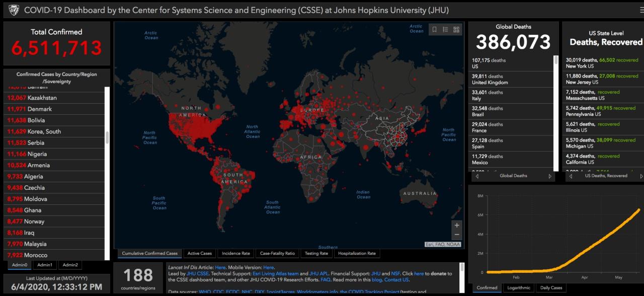
Task: Click the Italy deaths row
Action: tap(511, 96)
